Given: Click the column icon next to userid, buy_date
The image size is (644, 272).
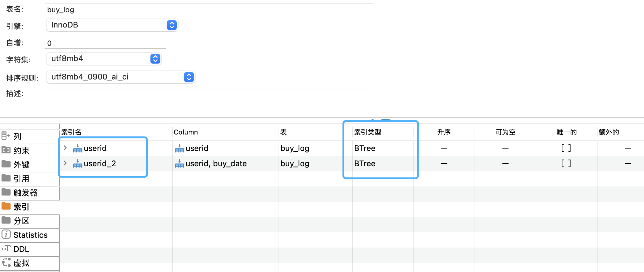Looking at the screenshot, I should tap(179, 164).
